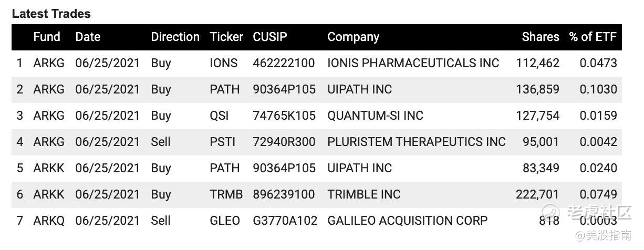Sort by the Date column header
644x250 pixels.
88,37
